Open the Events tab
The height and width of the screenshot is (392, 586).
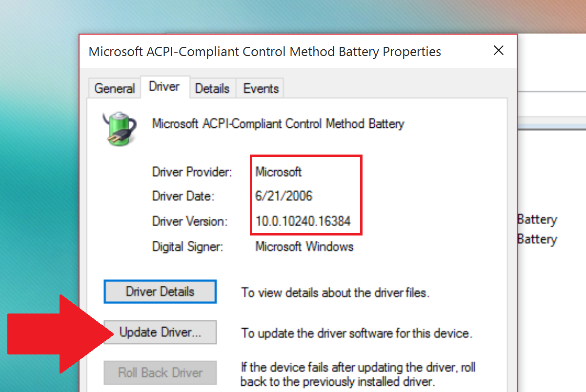261,88
